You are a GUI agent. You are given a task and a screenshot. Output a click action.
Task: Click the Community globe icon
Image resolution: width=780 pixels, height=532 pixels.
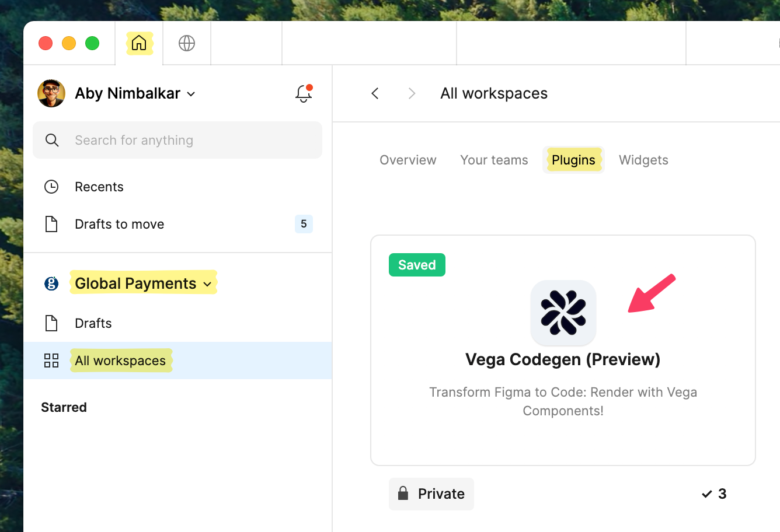coord(186,43)
